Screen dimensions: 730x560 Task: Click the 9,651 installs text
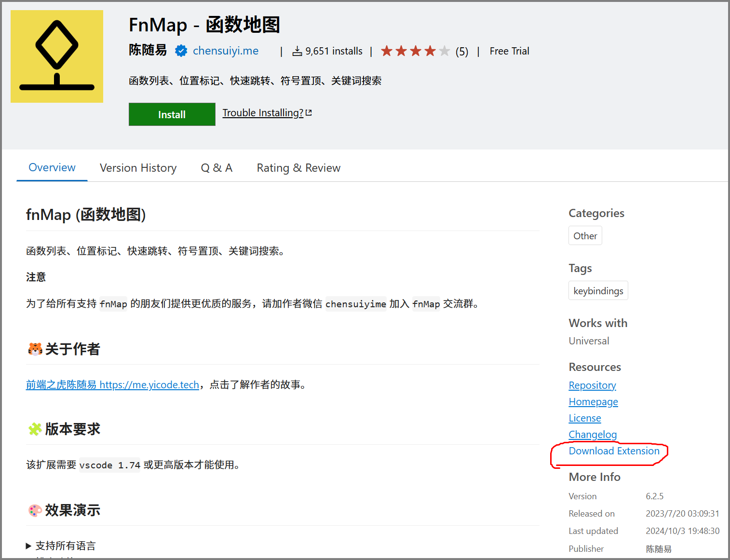coord(334,51)
